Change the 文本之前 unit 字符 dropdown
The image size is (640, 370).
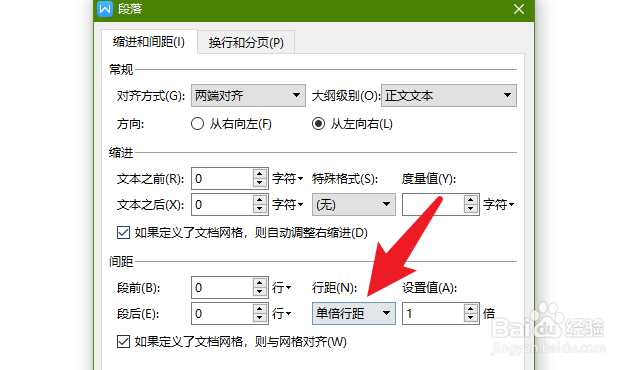pyautogui.click(x=287, y=179)
